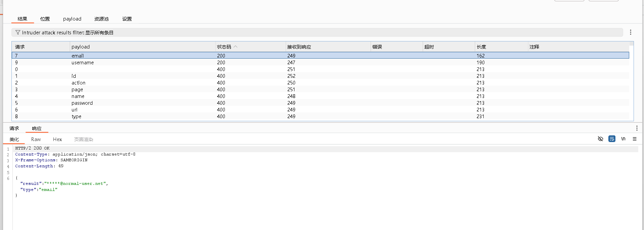
Task: Select the row with payload action
Action: coord(320,83)
